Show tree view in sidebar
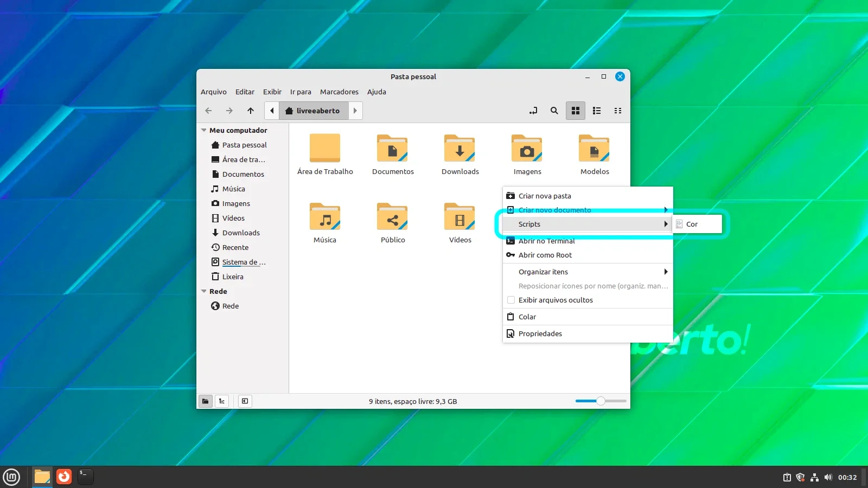 222,401
